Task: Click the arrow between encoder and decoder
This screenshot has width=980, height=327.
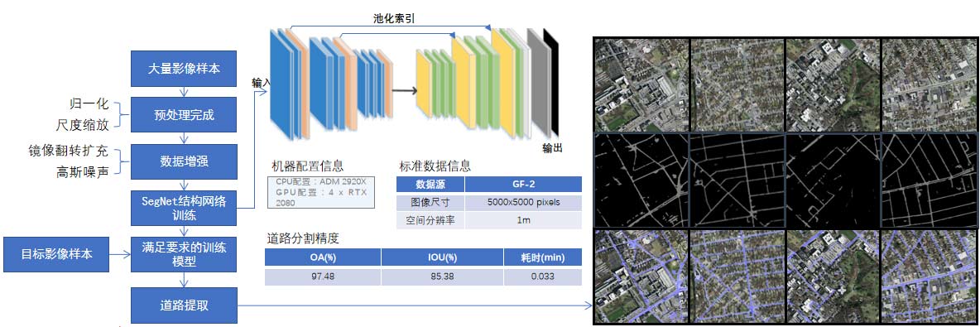Action: (405, 91)
